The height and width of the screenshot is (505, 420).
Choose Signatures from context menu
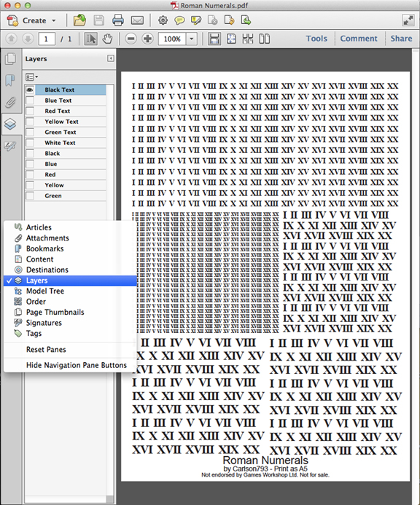70,323
